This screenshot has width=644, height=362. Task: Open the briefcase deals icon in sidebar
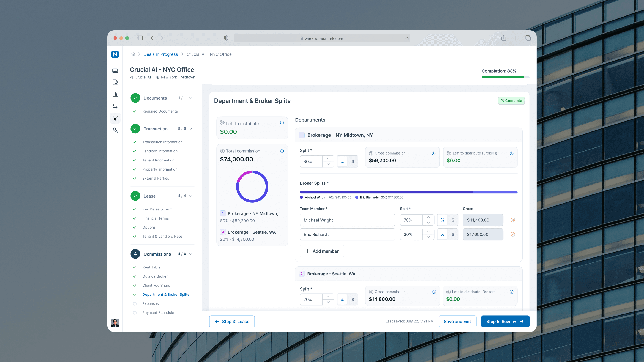tap(115, 70)
